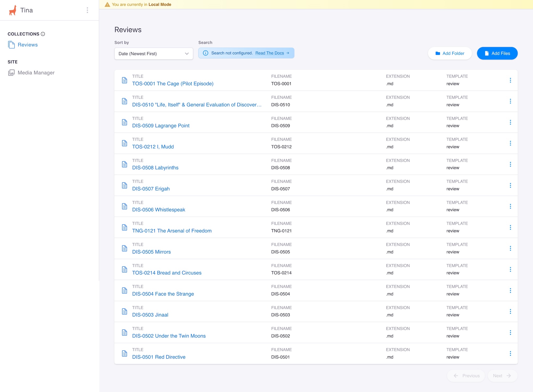Screen dimensions: 533x392
Task: Open DIS-0504 Face the Strange review
Action: 163,294
